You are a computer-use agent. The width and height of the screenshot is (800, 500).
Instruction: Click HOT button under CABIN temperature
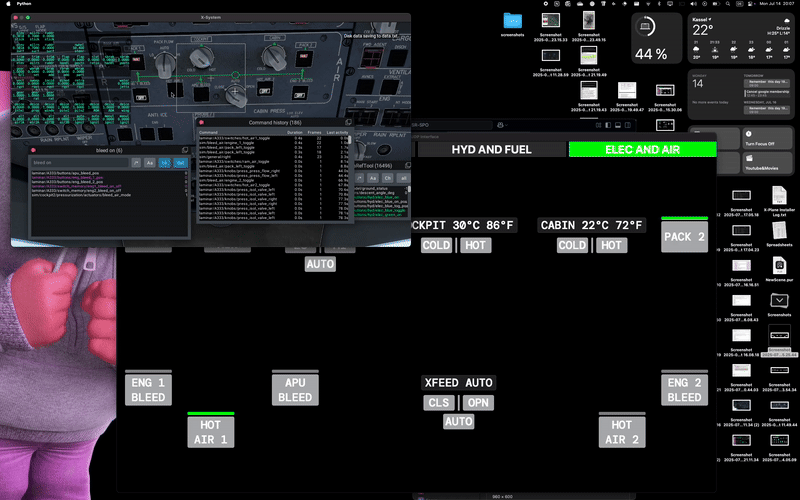click(x=611, y=245)
